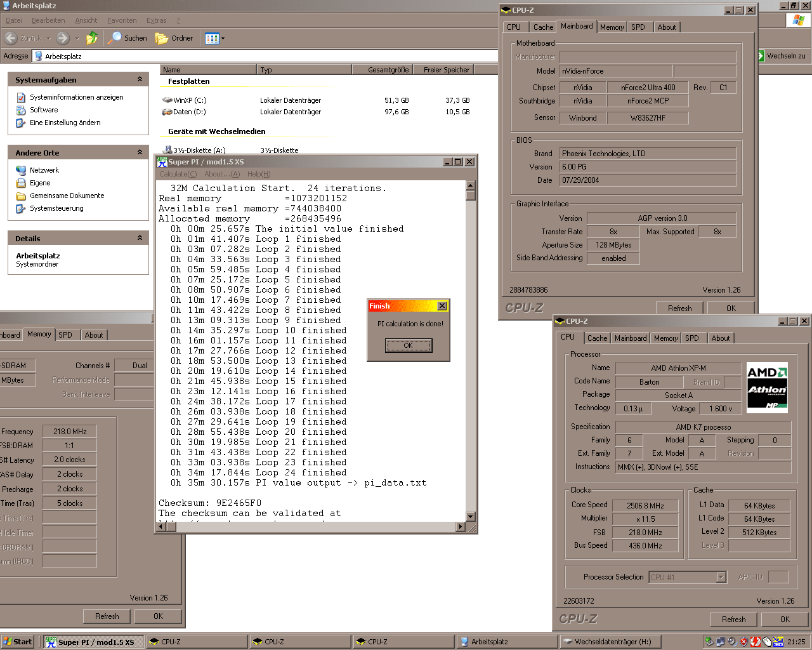This screenshot has height=650, width=812.
Task: Switch to Memory tab in Mainboard CPU-Z window
Action: (612, 27)
